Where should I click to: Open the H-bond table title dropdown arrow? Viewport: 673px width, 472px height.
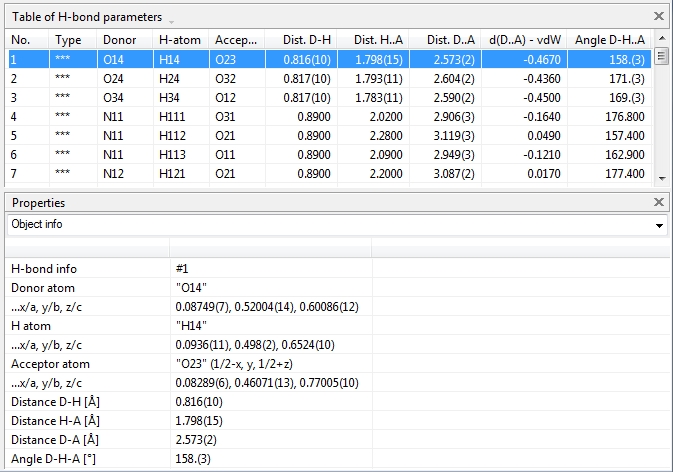(171, 19)
